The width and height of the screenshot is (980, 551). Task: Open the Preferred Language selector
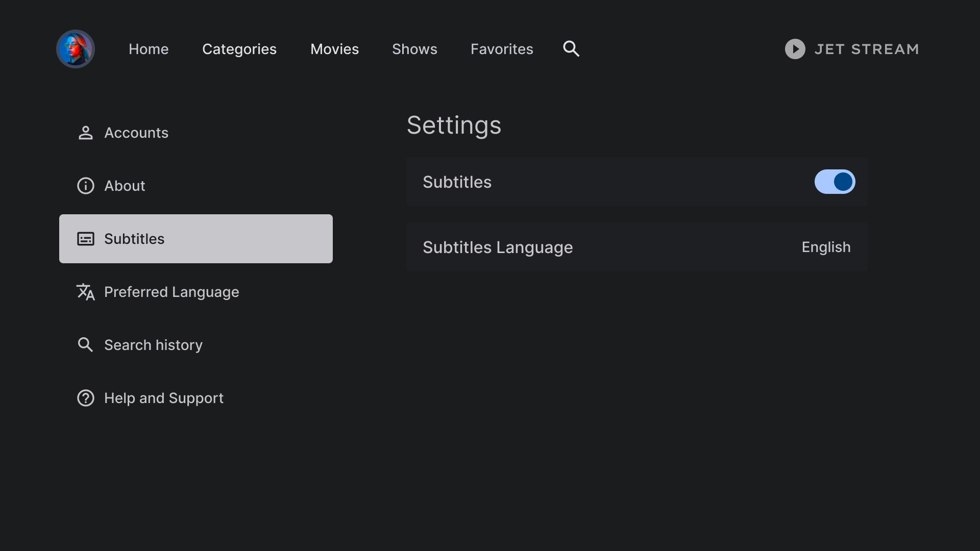pos(171,291)
